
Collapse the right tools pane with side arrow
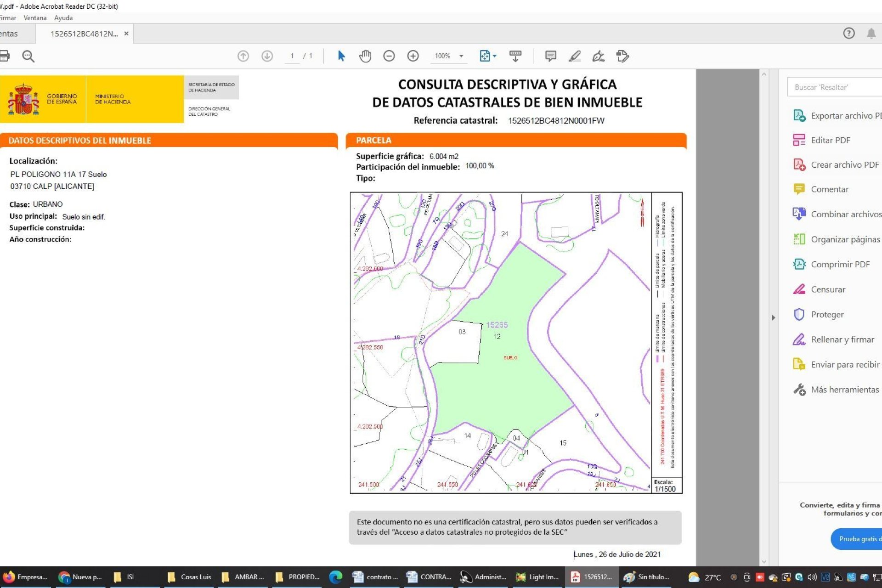[x=775, y=317]
